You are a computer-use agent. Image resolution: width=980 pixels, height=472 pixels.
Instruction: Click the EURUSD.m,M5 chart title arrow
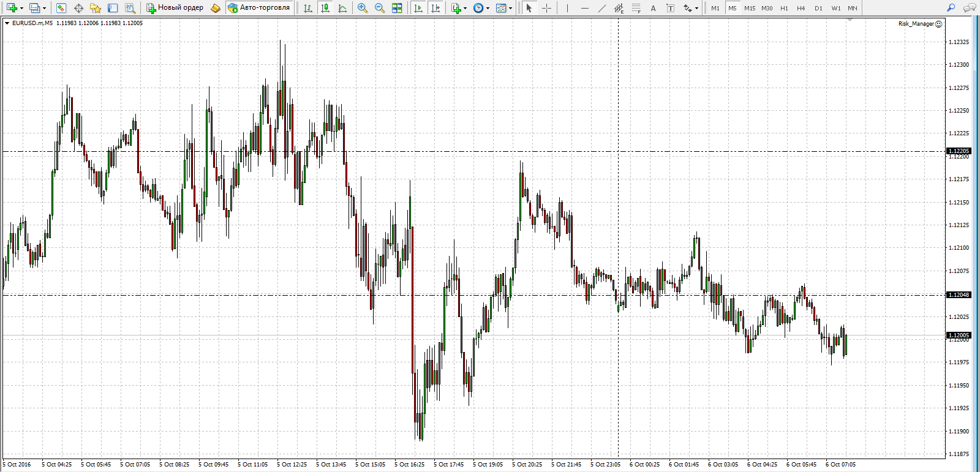coord(7,23)
